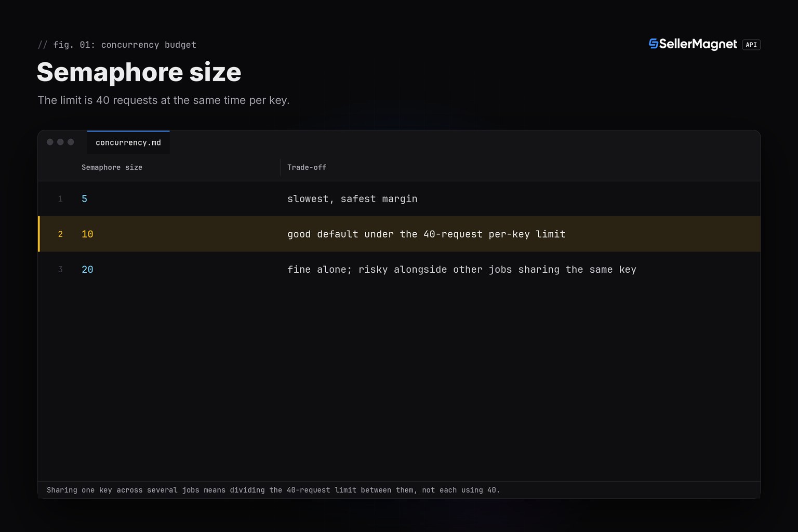Click the SellerMagnet logo icon
The image size is (798, 532).
[x=654, y=44]
